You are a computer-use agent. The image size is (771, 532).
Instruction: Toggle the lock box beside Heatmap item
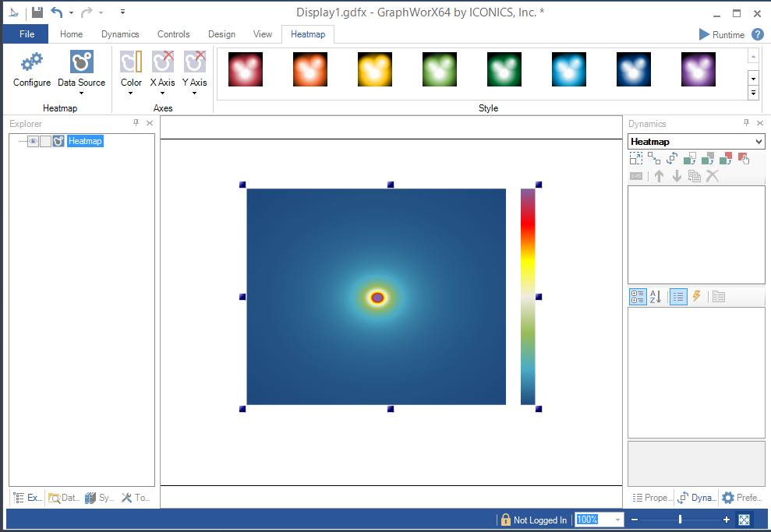click(45, 141)
